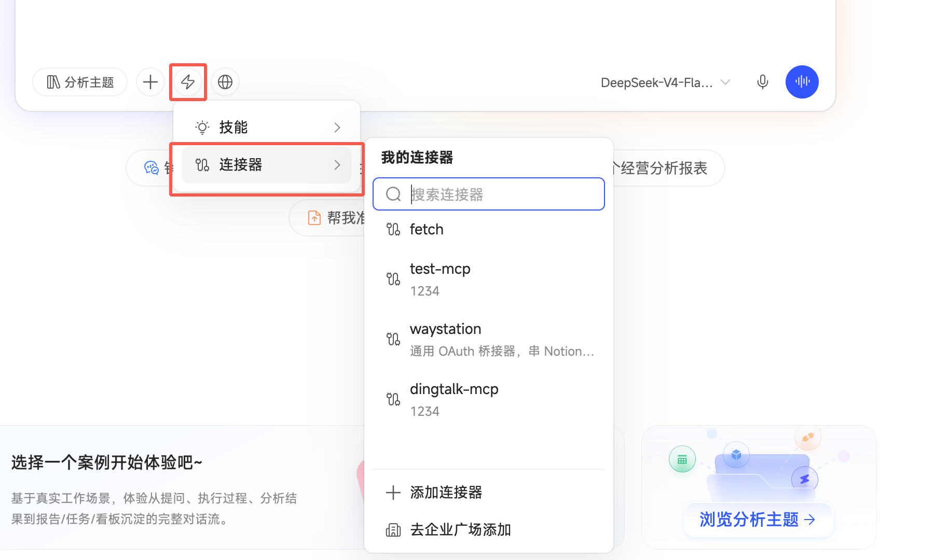This screenshot has width=934, height=560.
Task: Click the arrow icon after 浏览分析主题
Action: (809, 520)
